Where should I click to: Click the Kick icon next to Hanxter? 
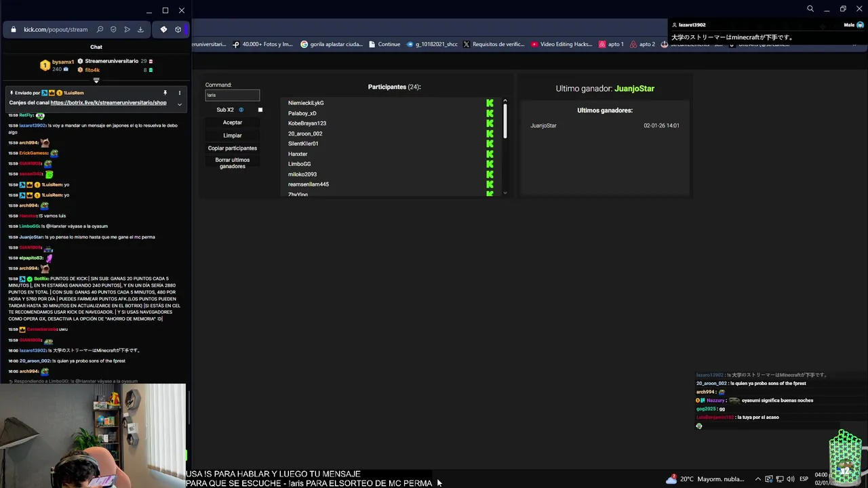point(490,154)
